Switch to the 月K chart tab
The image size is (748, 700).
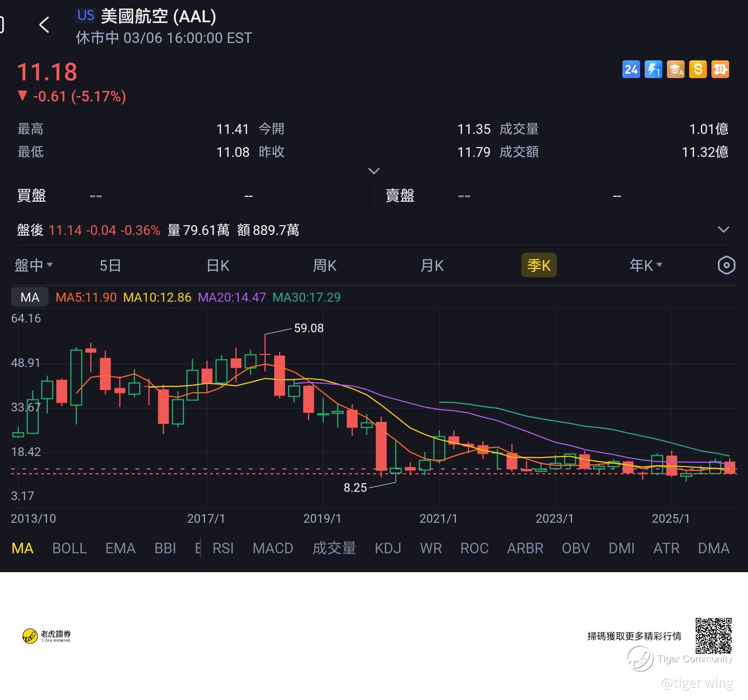(432, 266)
